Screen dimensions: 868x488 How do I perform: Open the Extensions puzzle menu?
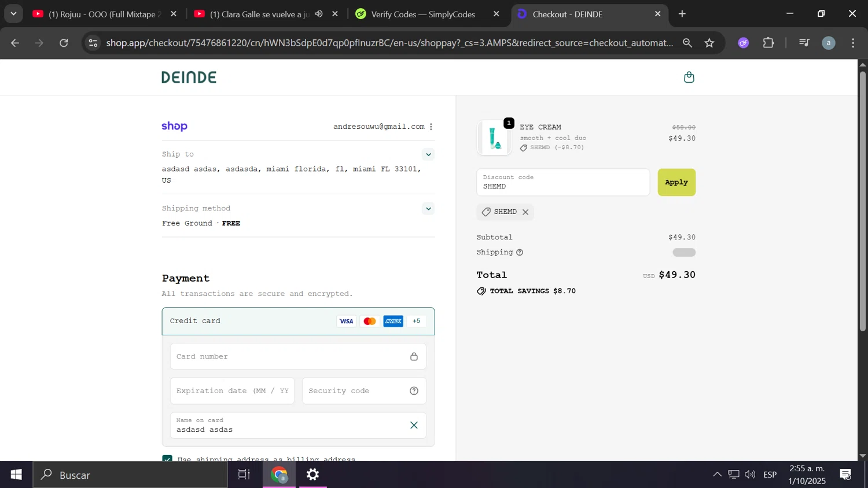coord(768,43)
